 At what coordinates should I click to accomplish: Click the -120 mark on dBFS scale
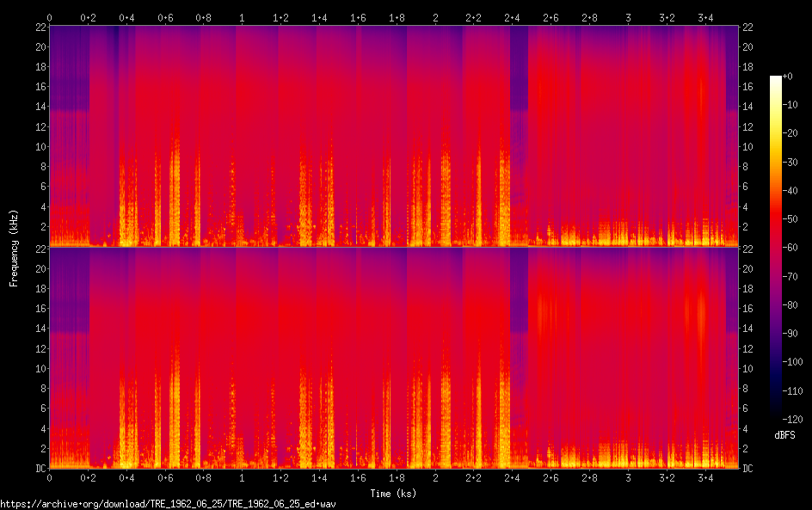792,419
